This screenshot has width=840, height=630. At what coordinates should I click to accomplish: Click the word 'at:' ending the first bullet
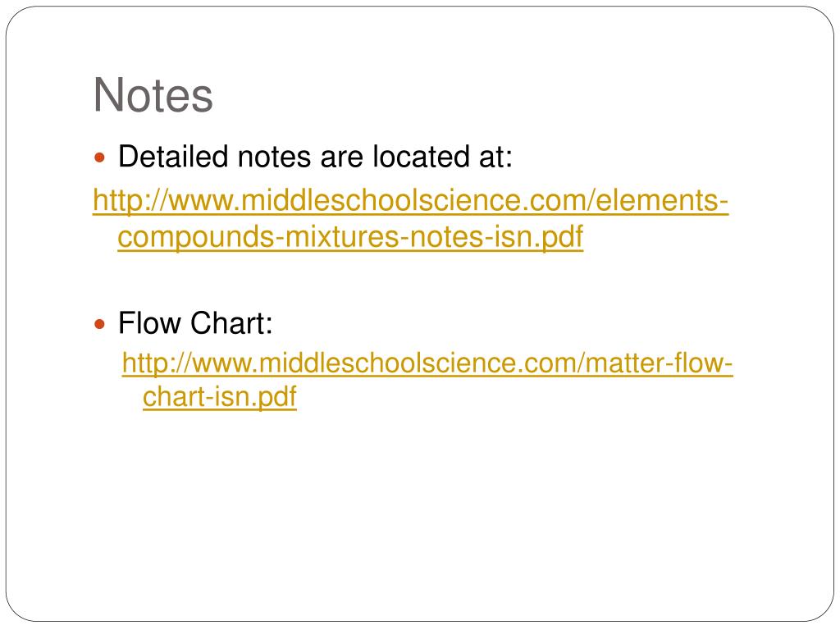(x=496, y=157)
